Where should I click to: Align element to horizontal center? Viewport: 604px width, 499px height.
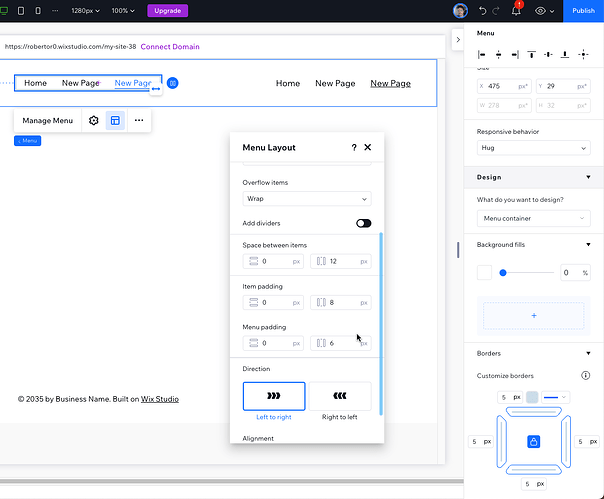(x=498, y=55)
